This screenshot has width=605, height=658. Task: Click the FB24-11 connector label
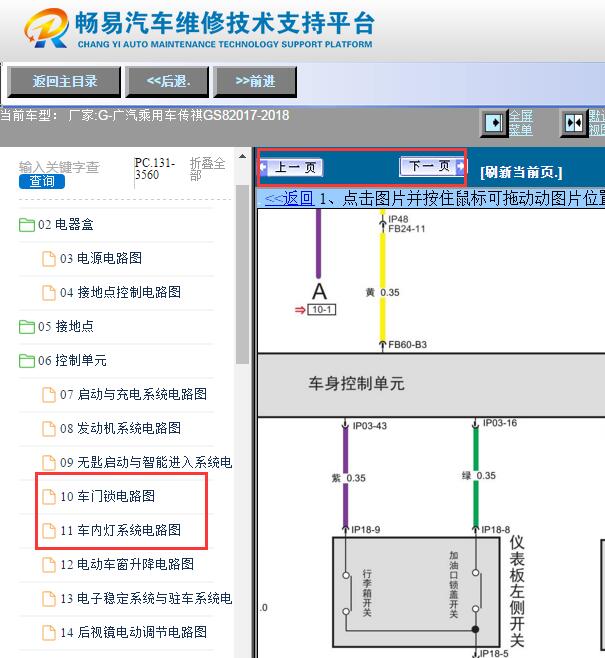coord(407,229)
